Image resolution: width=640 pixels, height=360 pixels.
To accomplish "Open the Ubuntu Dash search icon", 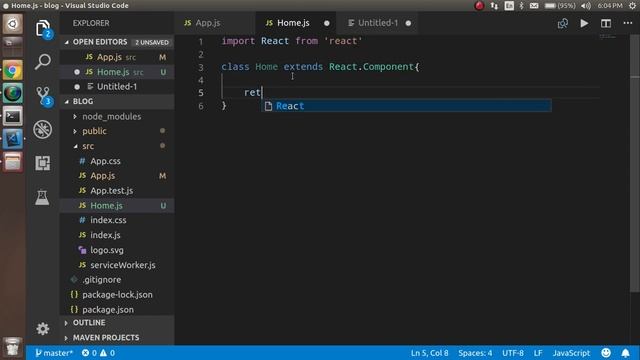I will pyautogui.click(x=13, y=24).
